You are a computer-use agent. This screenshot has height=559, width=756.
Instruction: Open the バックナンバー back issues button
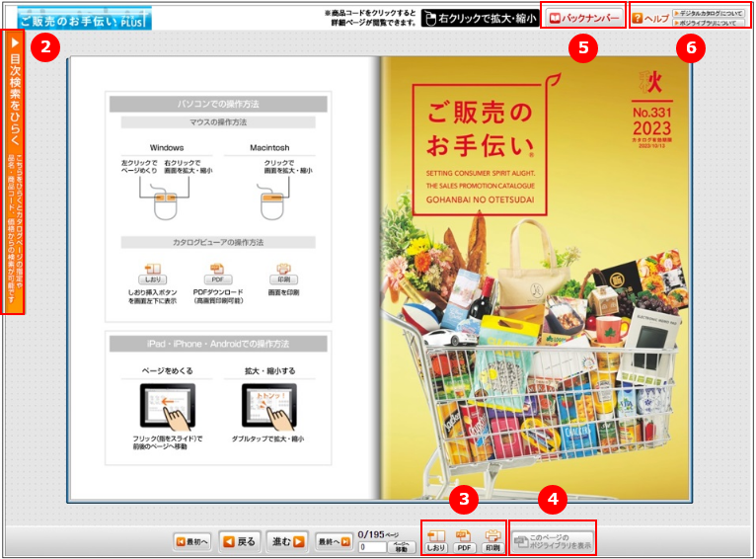583,19
